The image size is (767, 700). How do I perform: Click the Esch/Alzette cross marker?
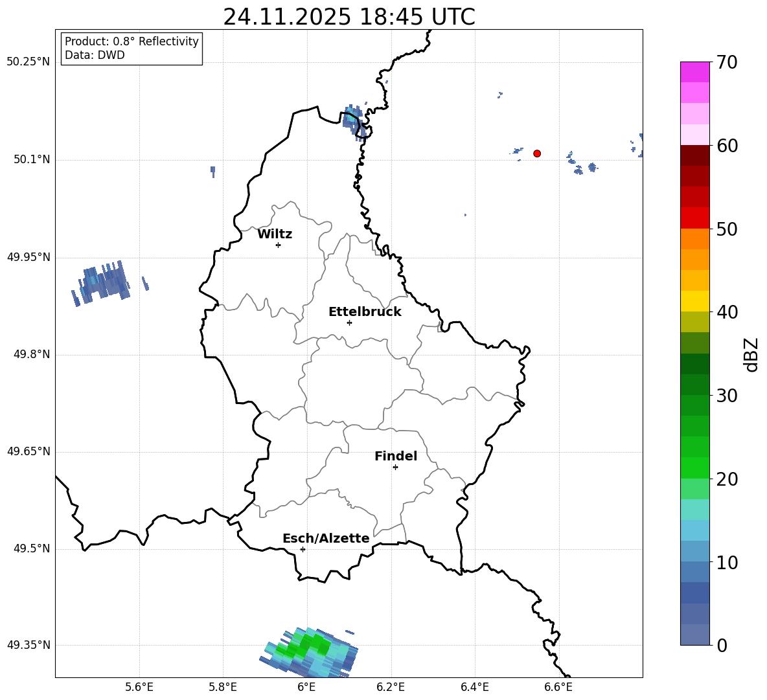click(303, 549)
